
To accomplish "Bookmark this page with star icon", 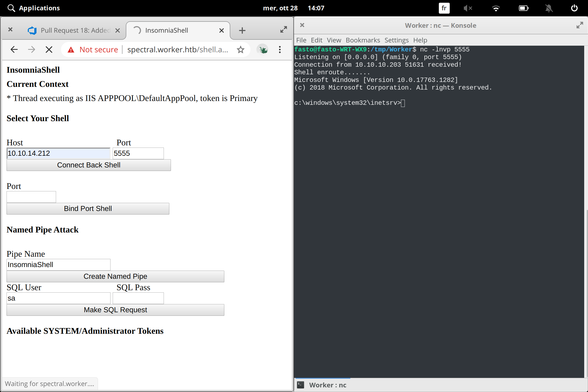I will [x=240, y=50].
